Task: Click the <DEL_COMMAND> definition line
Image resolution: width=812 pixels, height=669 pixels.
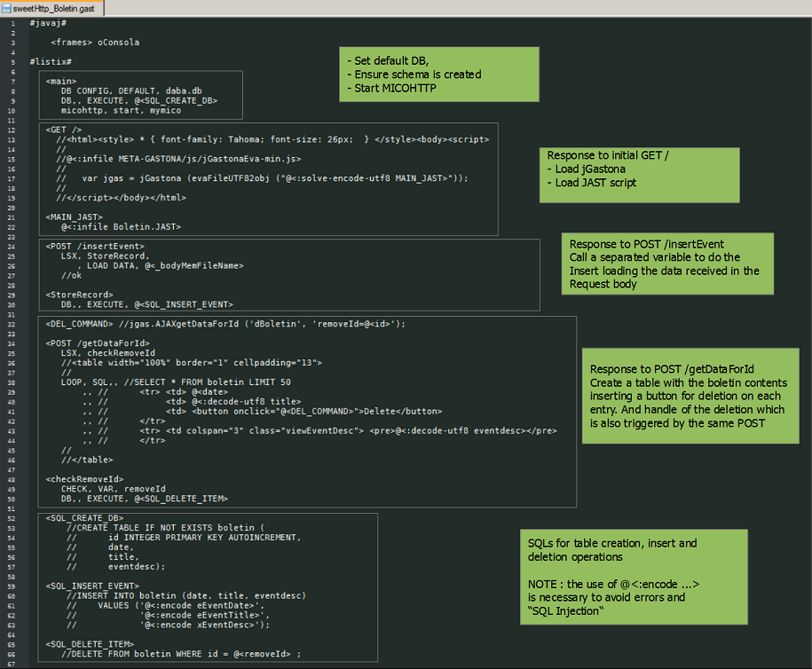Action: (225, 324)
